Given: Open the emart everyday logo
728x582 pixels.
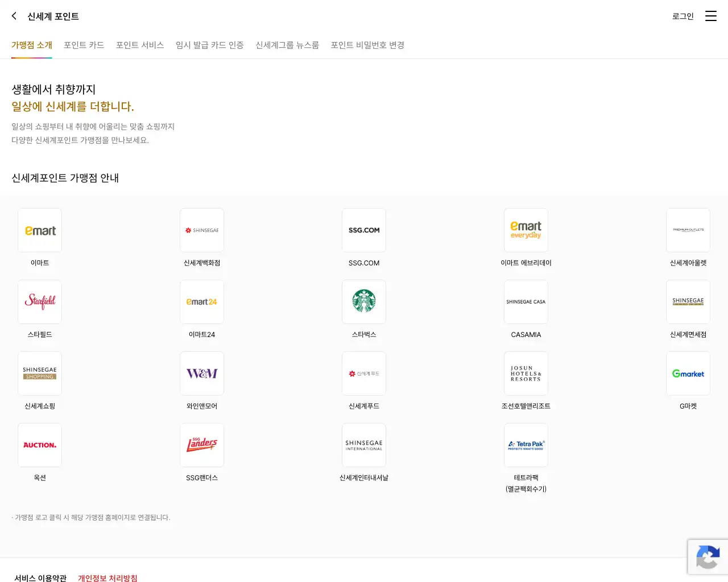Looking at the screenshot, I should [x=526, y=230].
